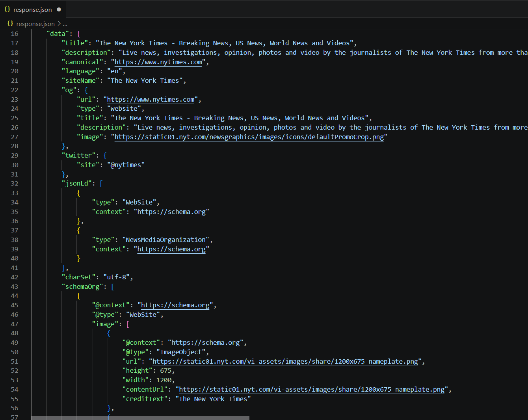Click the "en" language value

click(x=115, y=71)
